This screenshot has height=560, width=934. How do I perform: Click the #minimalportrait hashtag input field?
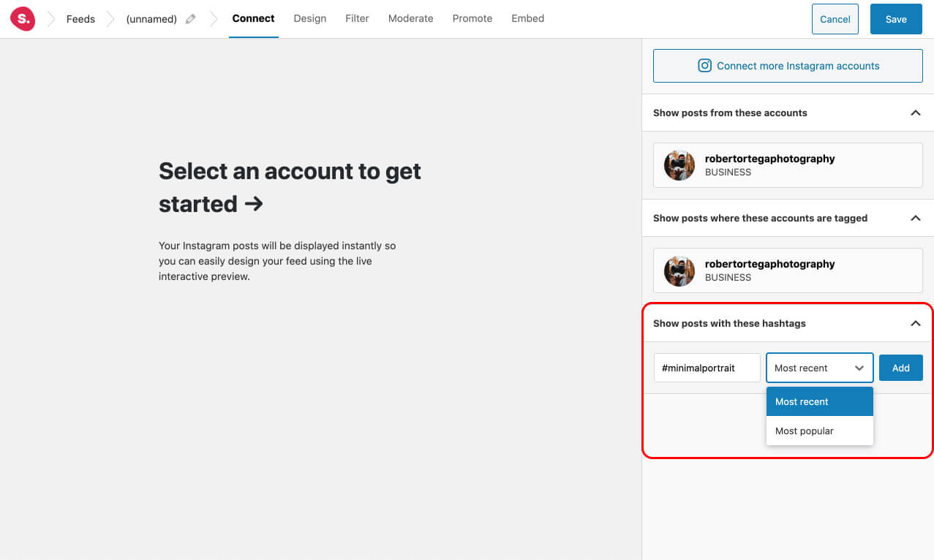tap(707, 368)
